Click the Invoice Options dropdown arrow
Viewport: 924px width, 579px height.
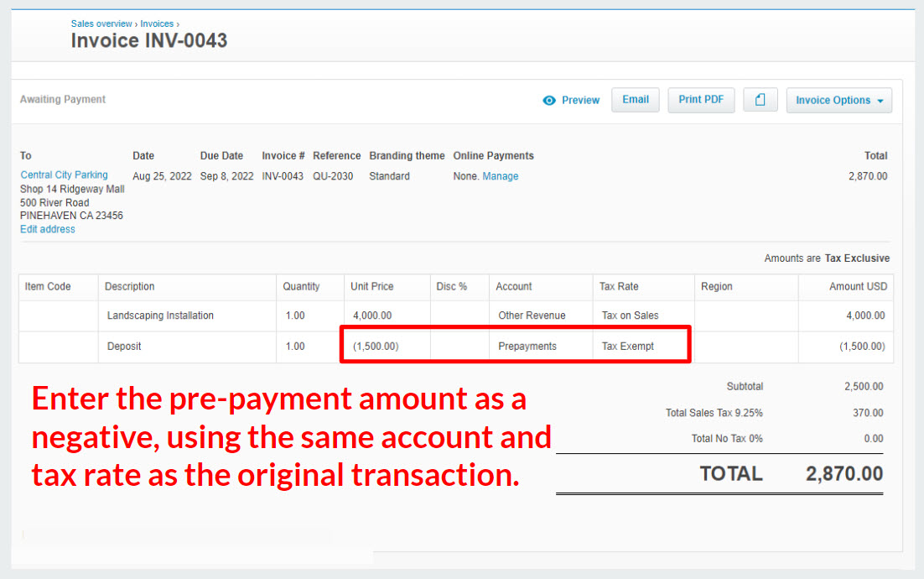click(x=880, y=101)
